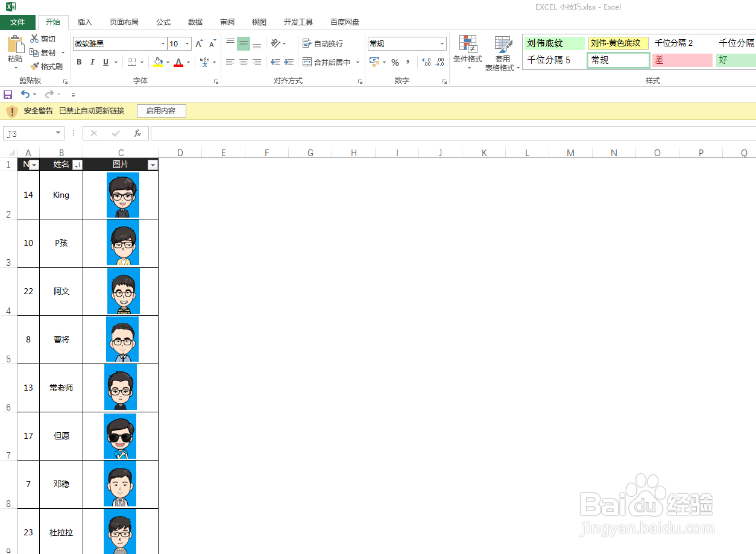Apply percent style

pyautogui.click(x=395, y=62)
